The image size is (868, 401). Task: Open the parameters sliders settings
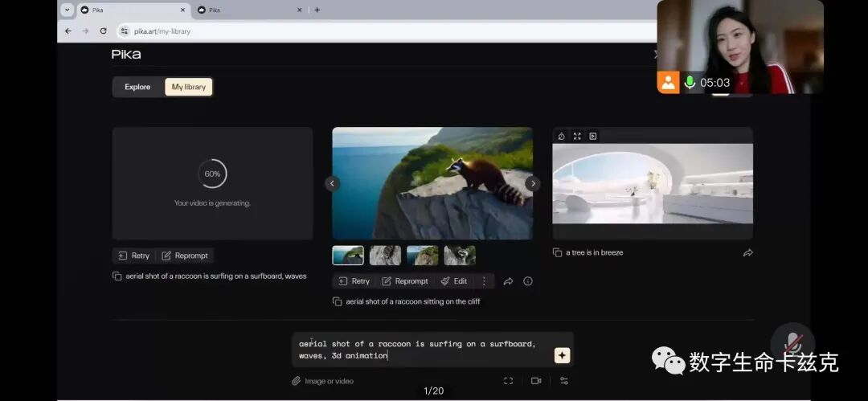[564, 381]
